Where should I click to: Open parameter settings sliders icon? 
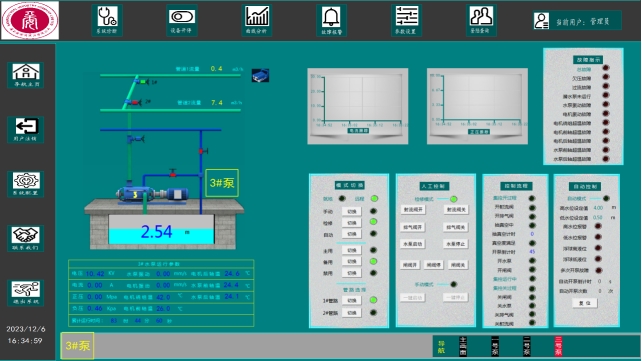(x=406, y=20)
